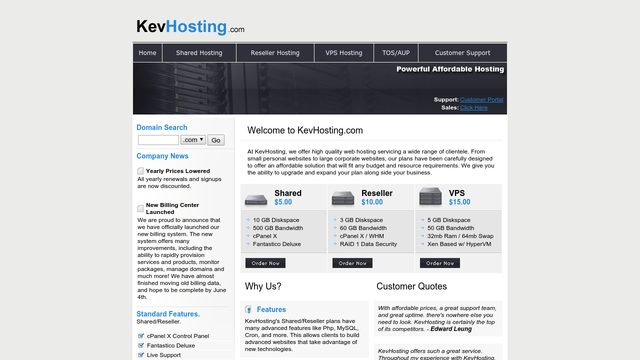This screenshot has width=640, height=360.
Task: Follow the Sales Click Here link
Action: (473, 108)
